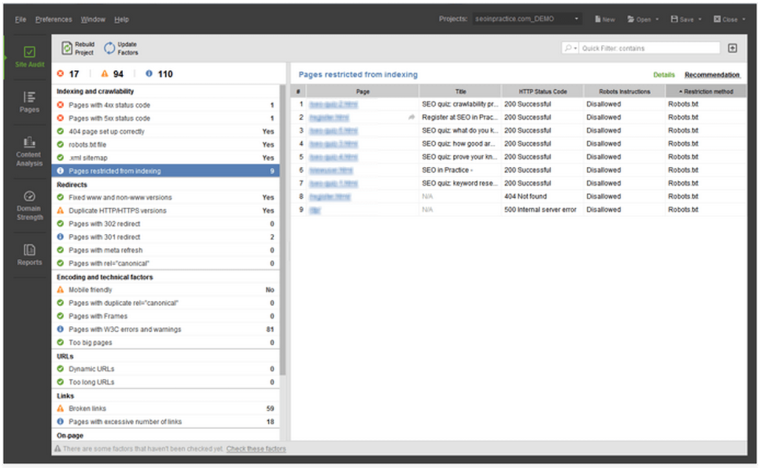The width and height of the screenshot is (760, 468).
Task: Open the Preferences menu
Action: tap(53, 19)
